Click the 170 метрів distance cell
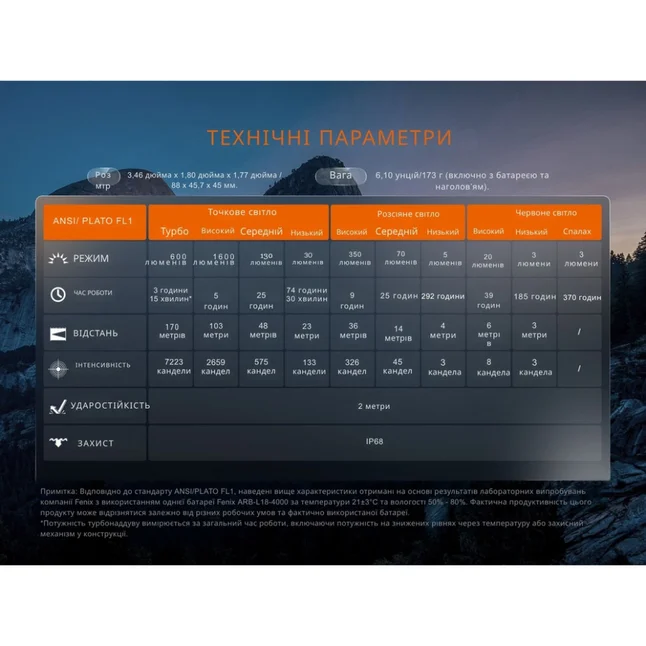The width and height of the screenshot is (646, 646). coord(171,332)
